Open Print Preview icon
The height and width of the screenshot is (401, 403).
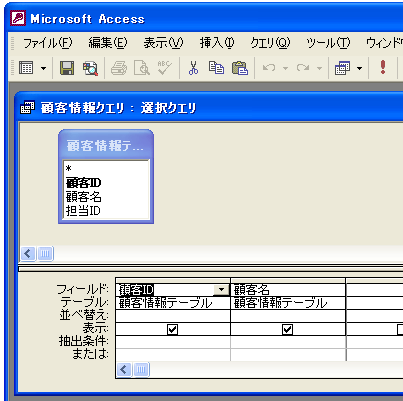(x=142, y=68)
